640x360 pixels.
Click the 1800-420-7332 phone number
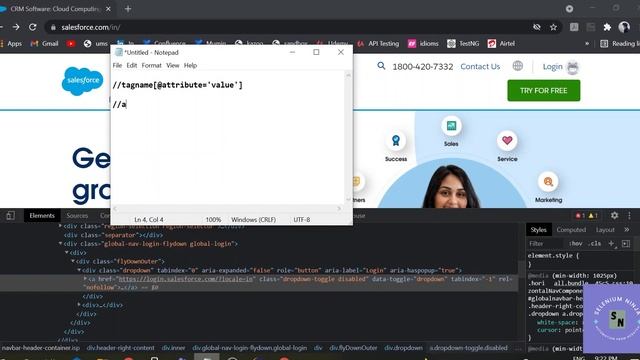point(422,67)
